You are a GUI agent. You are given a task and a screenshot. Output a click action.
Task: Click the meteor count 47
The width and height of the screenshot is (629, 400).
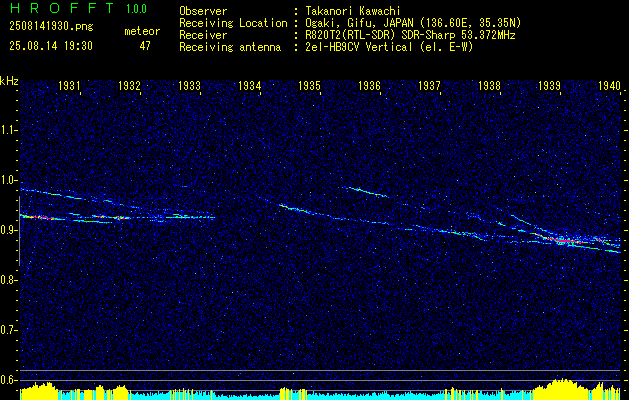(x=145, y=46)
